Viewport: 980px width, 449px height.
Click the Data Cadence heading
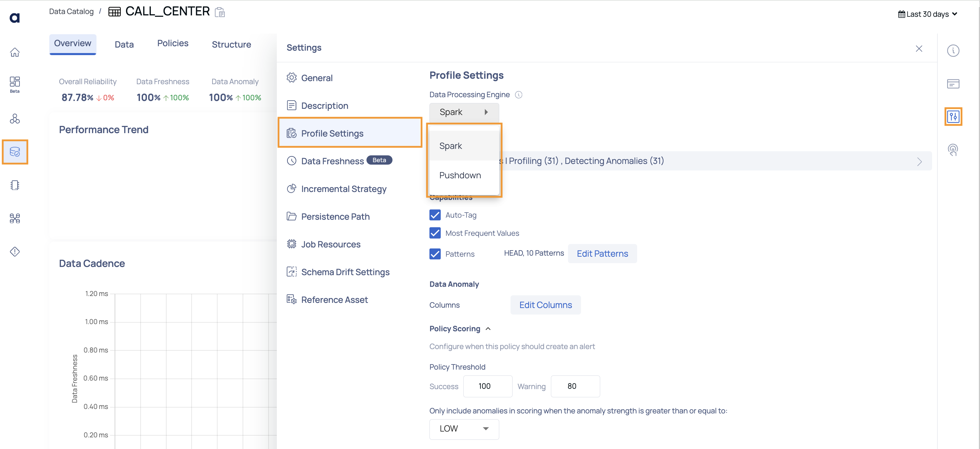[92, 263]
